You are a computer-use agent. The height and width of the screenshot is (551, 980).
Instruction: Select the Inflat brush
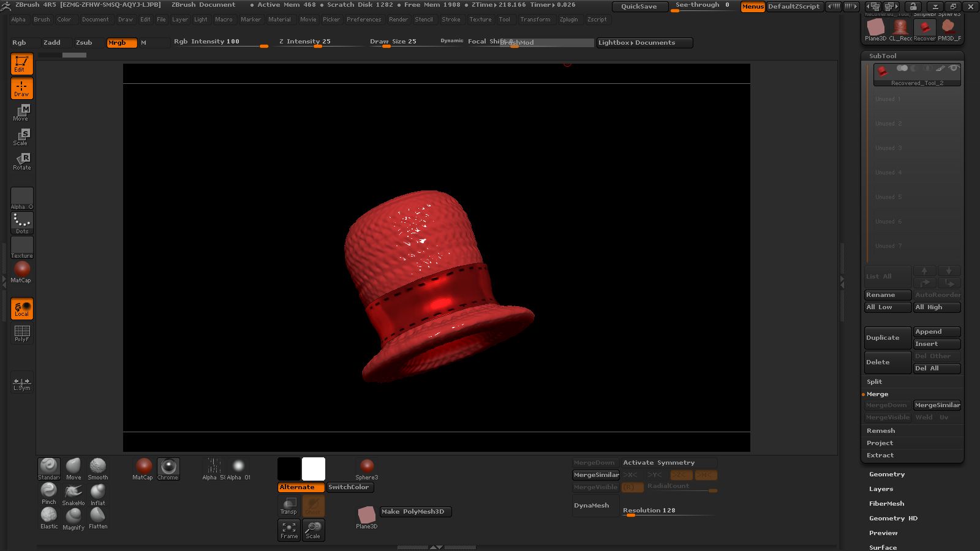pyautogui.click(x=98, y=493)
